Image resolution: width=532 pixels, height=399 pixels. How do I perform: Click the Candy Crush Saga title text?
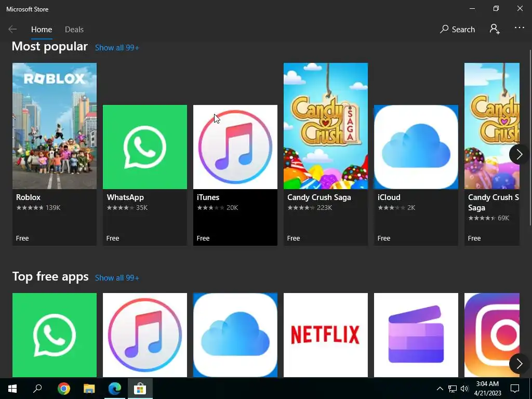click(319, 197)
